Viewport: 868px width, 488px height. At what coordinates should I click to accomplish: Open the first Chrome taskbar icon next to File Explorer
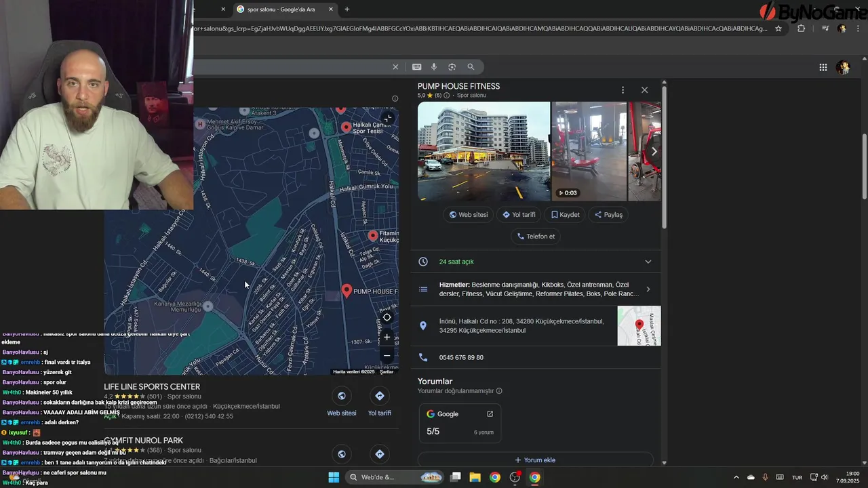495,477
